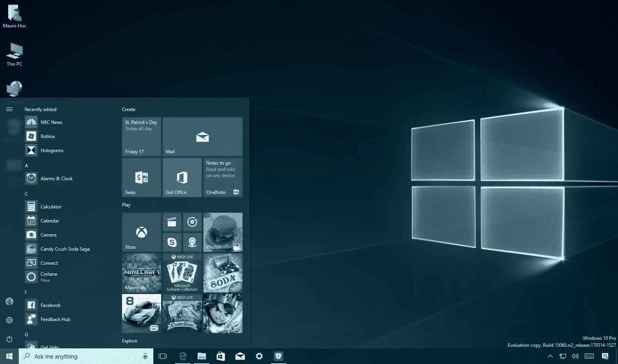Click the letter F group header

[26, 292]
